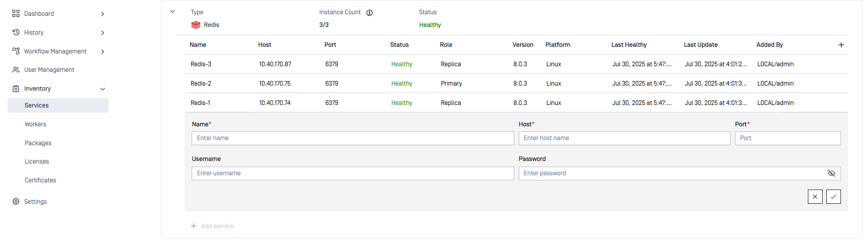
Task: Toggle password visibility eye icon
Action: click(x=831, y=173)
